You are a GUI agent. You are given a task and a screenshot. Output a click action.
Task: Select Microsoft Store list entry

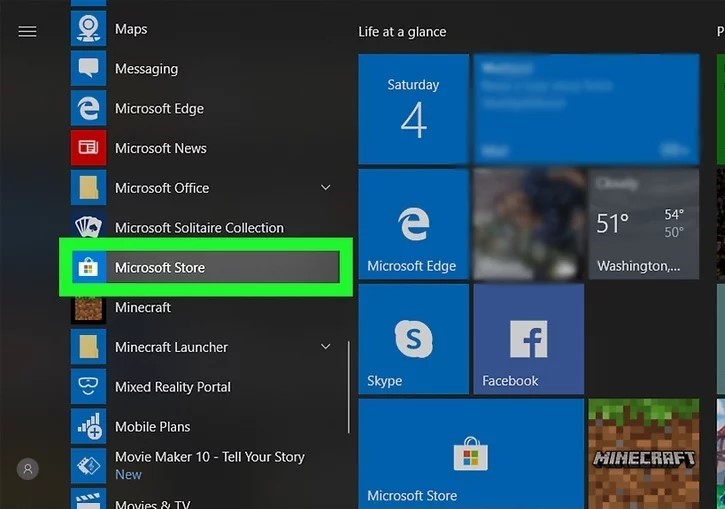coord(206,267)
